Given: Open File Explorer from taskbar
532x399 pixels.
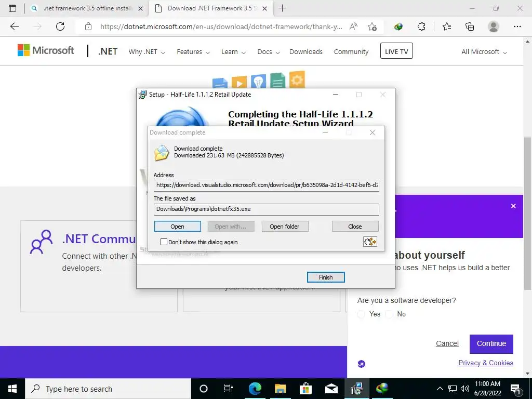Looking at the screenshot, I should (280, 389).
